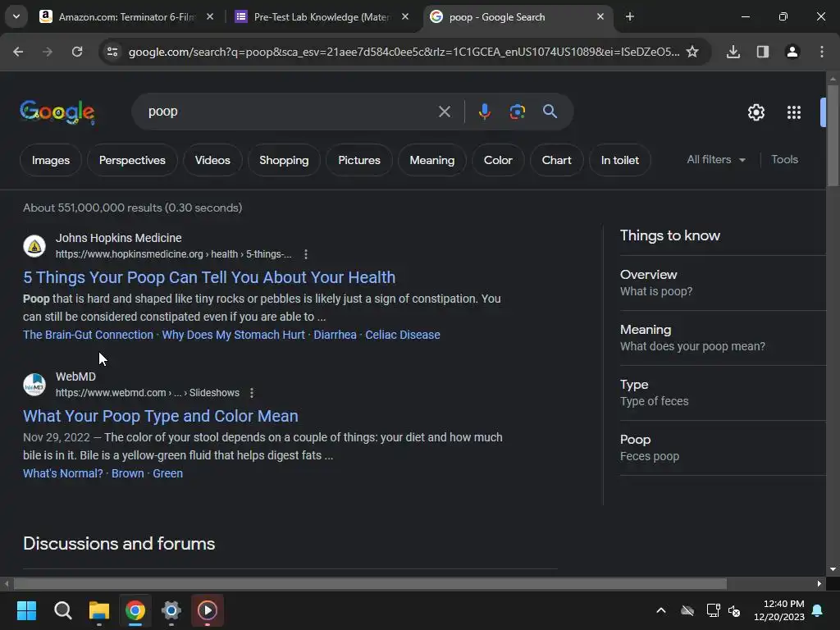This screenshot has height=630, width=840.
Task: Click the vertical scrollbar down arrow
Action: (x=833, y=569)
